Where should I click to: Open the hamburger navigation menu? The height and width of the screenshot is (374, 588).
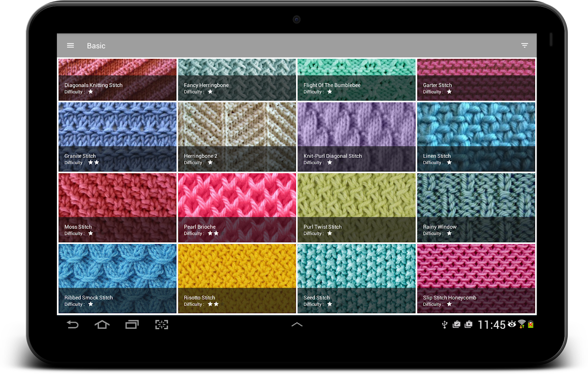tap(71, 46)
